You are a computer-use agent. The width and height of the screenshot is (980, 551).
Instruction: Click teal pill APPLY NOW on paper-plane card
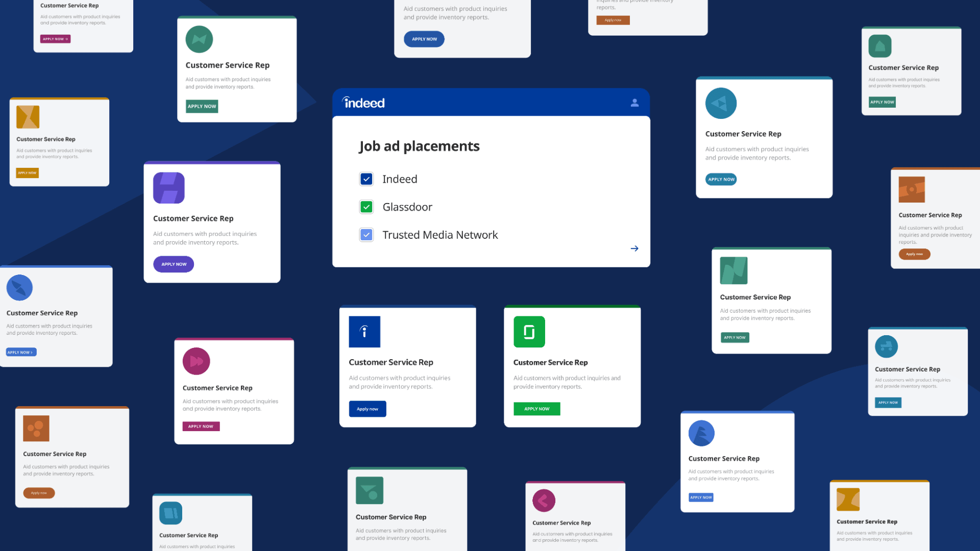[721, 179]
